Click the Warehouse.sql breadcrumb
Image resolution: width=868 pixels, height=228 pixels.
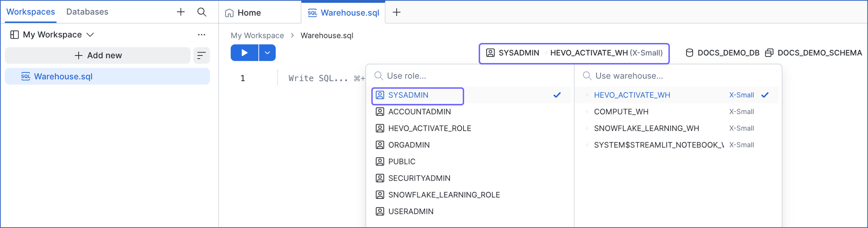point(327,36)
